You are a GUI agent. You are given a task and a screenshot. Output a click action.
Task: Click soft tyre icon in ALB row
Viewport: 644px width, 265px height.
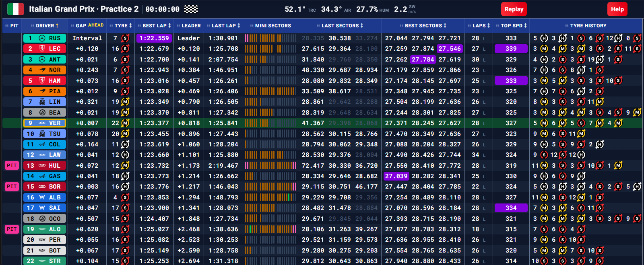click(125, 197)
